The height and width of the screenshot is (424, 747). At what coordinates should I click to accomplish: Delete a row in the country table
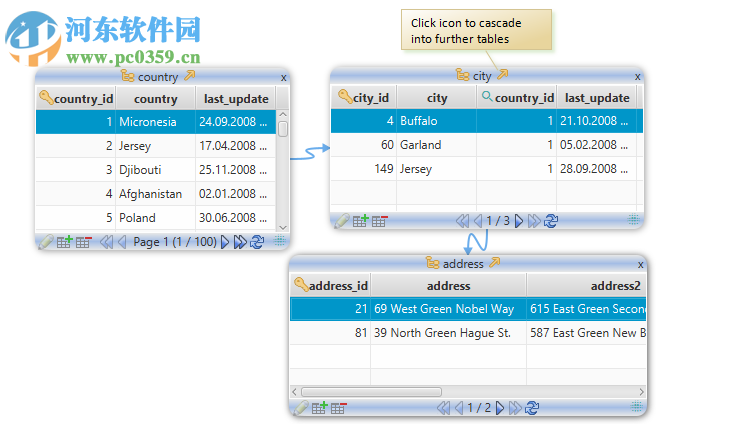[83, 242]
